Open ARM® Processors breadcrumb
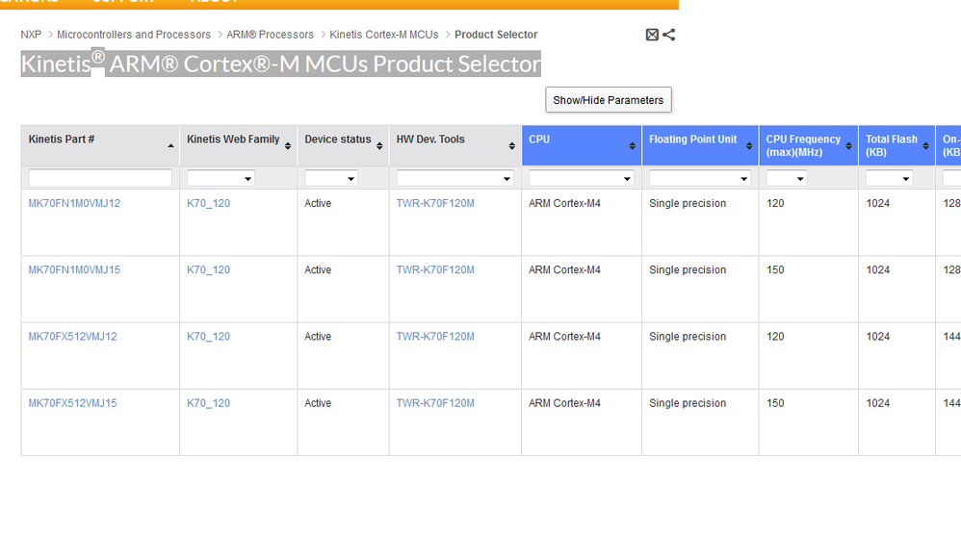 (x=270, y=35)
